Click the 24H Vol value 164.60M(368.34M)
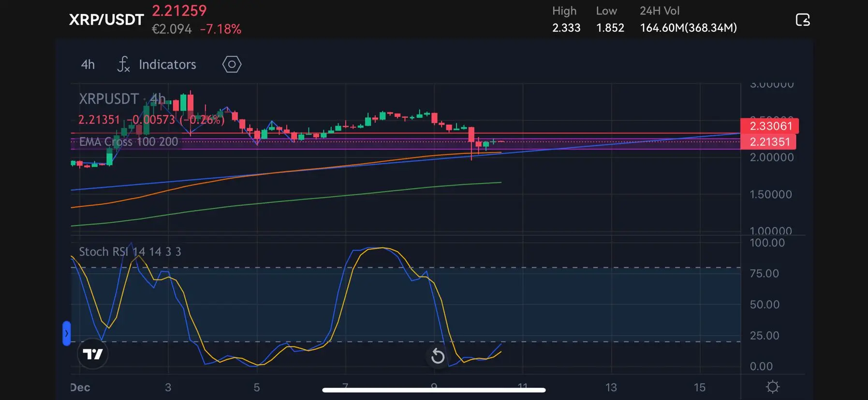Image resolution: width=868 pixels, height=400 pixels. point(689,28)
